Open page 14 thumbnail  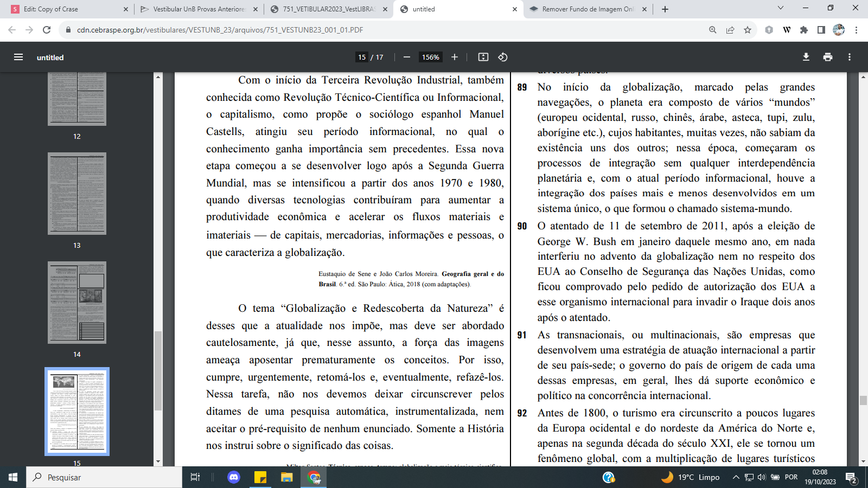[x=77, y=303]
